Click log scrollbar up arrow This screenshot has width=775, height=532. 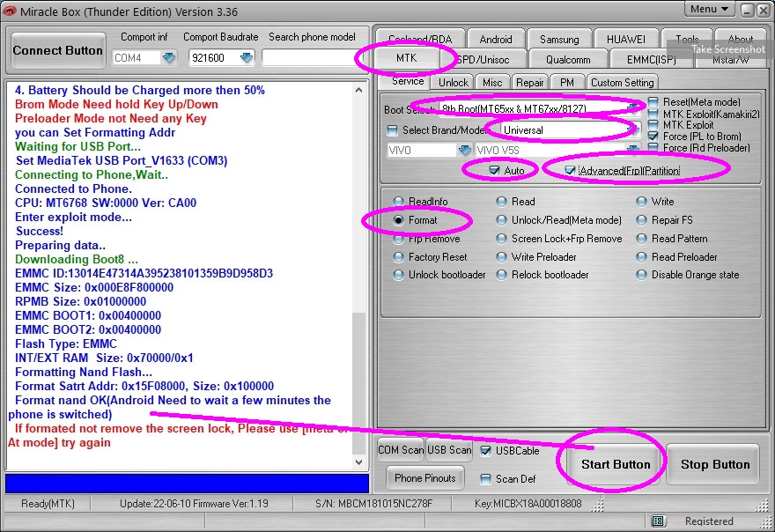coord(358,90)
